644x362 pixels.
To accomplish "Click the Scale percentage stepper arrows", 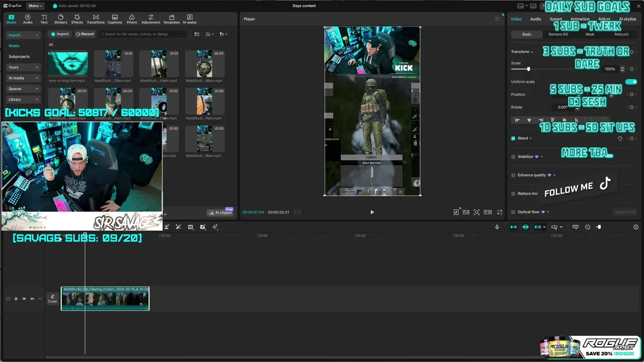I will pos(622,69).
